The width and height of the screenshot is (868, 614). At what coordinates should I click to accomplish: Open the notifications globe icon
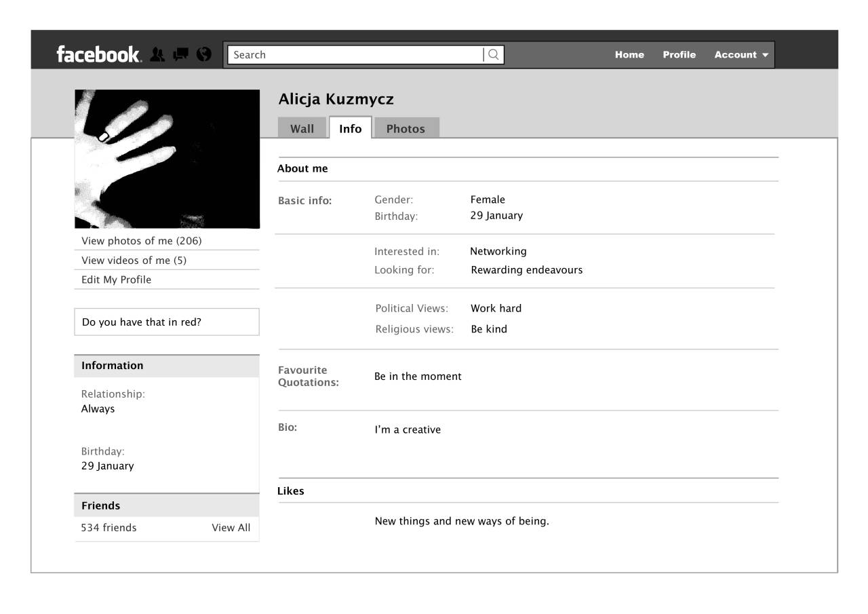click(x=204, y=54)
